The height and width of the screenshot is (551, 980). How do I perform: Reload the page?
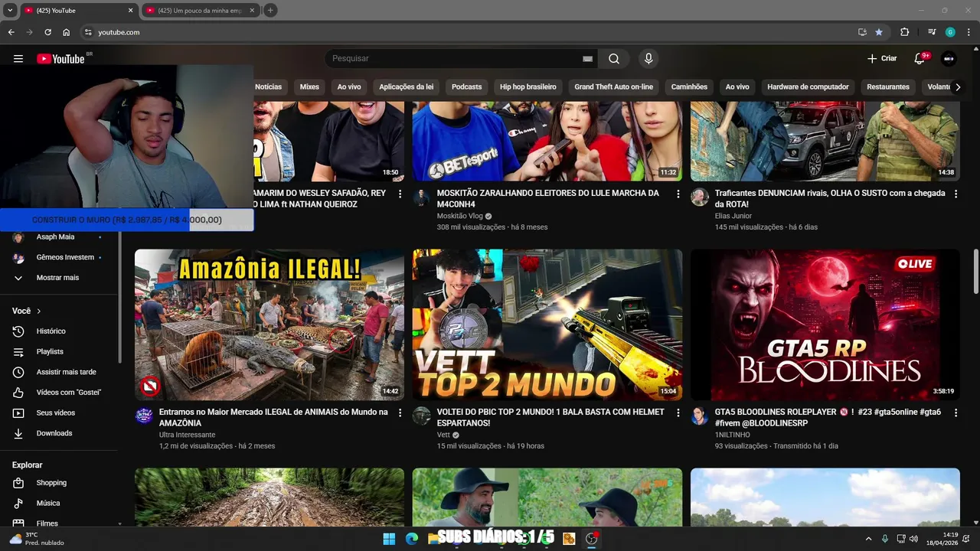tap(47, 32)
